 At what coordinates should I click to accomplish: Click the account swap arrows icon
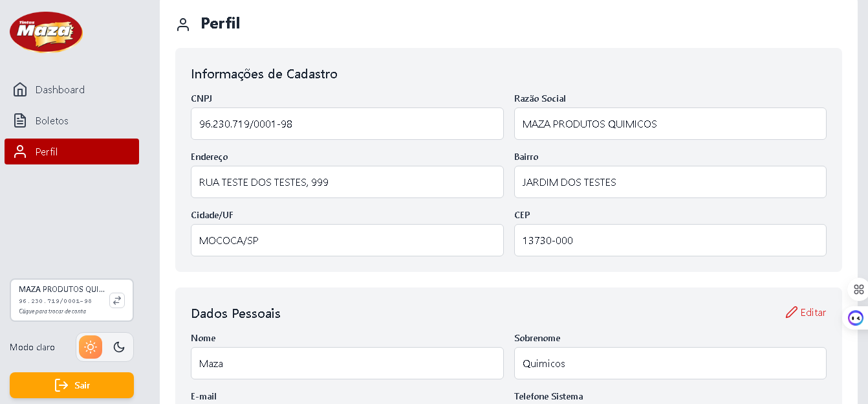coord(116,300)
